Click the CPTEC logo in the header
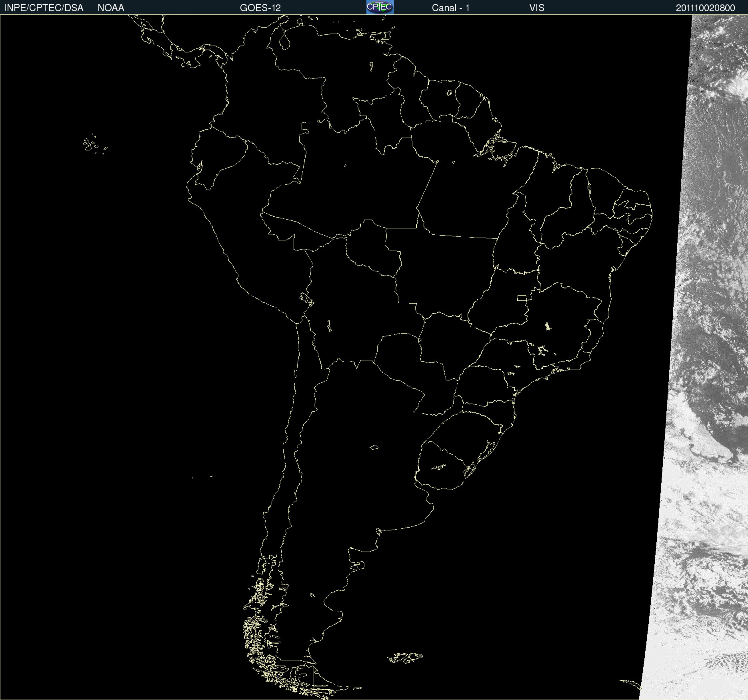Image resolution: width=748 pixels, height=700 pixels. [x=380, y=7]
